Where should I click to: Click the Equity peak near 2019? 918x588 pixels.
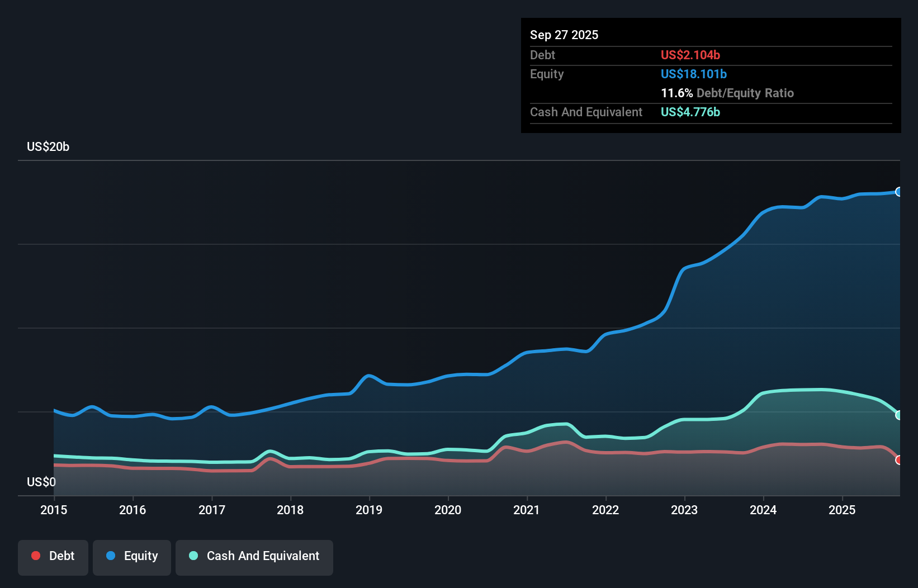pyautogui.click(x=368, y=376)
